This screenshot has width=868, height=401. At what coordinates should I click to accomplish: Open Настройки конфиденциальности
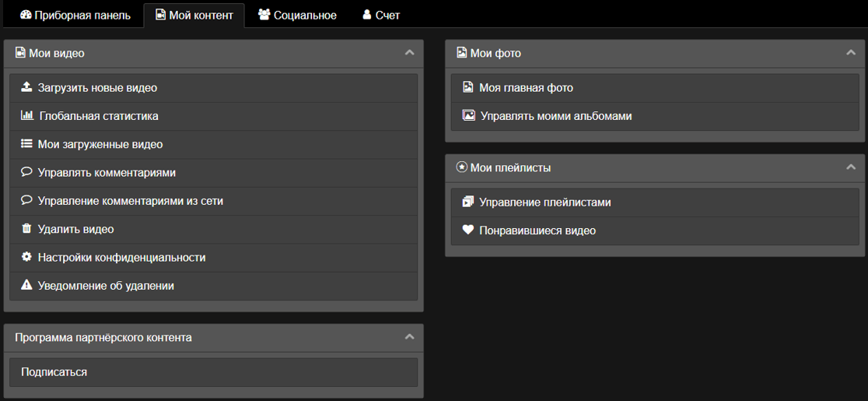click(214, 258)
